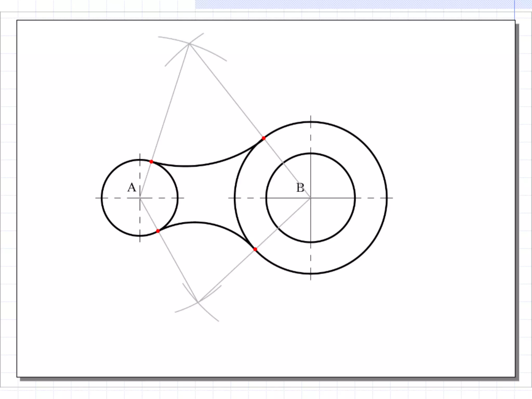Select the upper red tangent point on circle B
The image size is (532, 399).
click(264, 138)
